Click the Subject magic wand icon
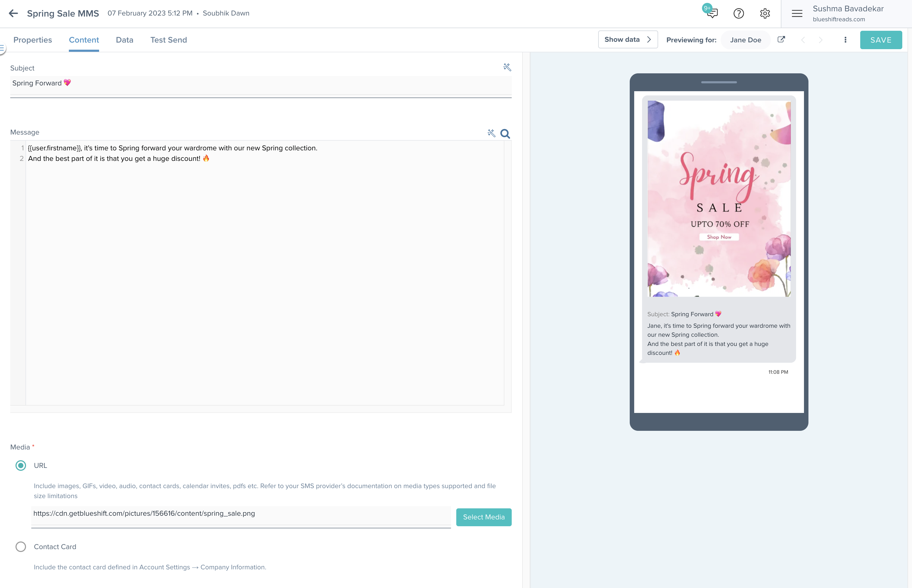 click(x=507, y=67)
